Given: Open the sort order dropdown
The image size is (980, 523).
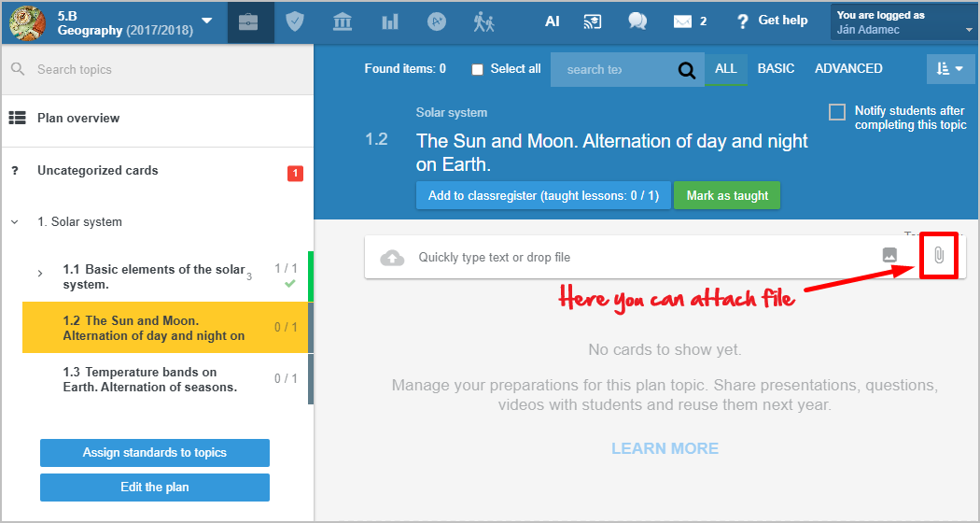Looking at the screenshot, I should click(x=949, y=69).
